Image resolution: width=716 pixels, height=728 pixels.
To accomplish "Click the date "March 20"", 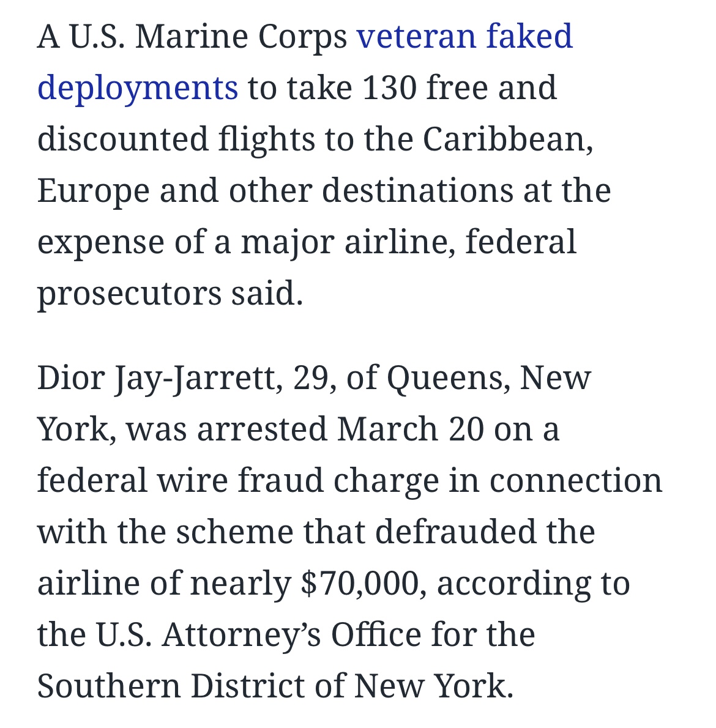I will click(x=411, y=428).
